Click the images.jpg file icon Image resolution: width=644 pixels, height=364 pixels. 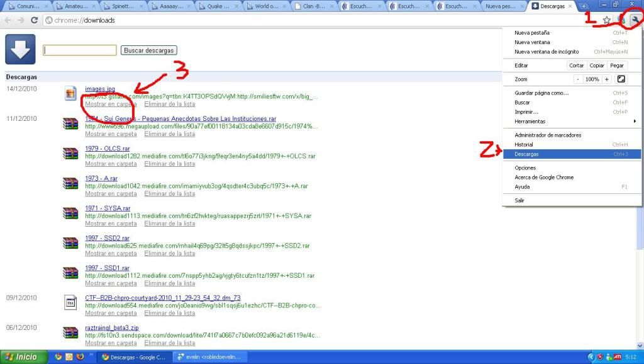(70, 93)
